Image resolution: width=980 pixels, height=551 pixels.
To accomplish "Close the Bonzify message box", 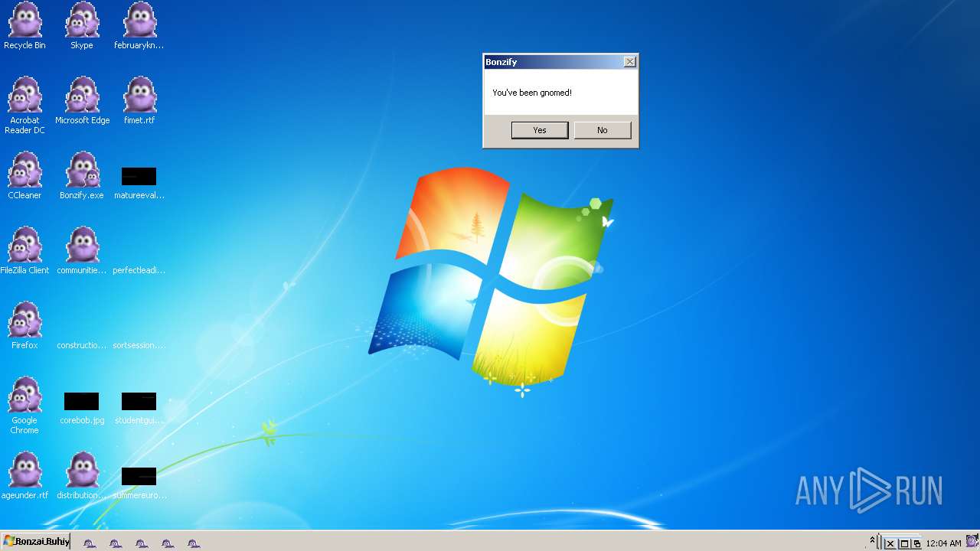I will 629,62.
